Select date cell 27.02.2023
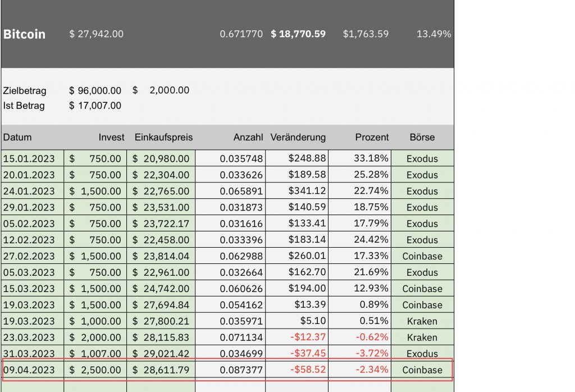This screenshot has height=392, width=575. [x=32, y=256]
